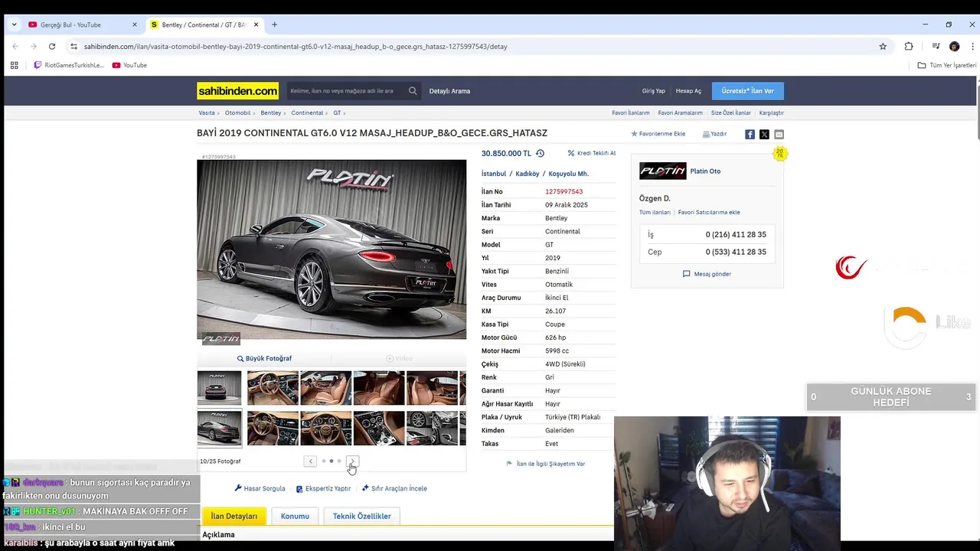The width and height of the screenshot is (980, 551).
Task: Add listing to favorites star
Action: tap(634, 134)
